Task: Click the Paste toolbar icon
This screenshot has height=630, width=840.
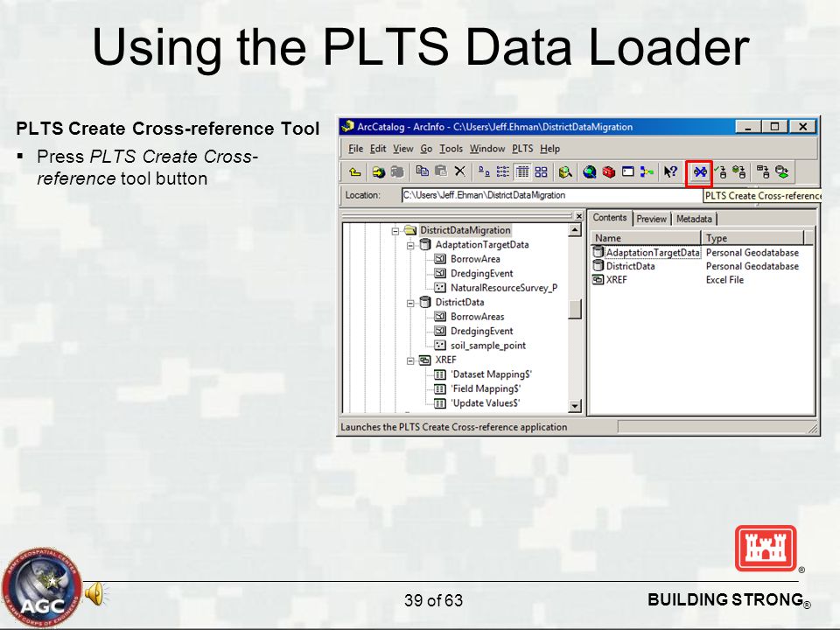Action: (x=440, y=171)
